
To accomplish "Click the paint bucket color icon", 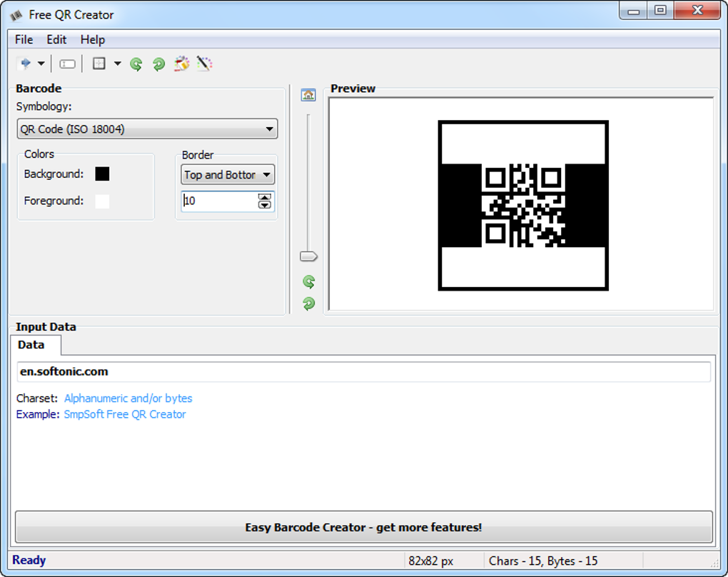I will pos(181,64).
